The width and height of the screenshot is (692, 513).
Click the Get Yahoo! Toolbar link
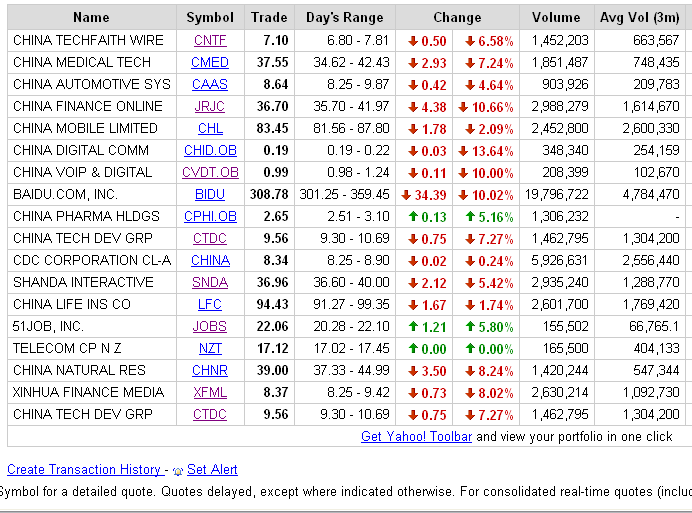(x=416, y=436)
